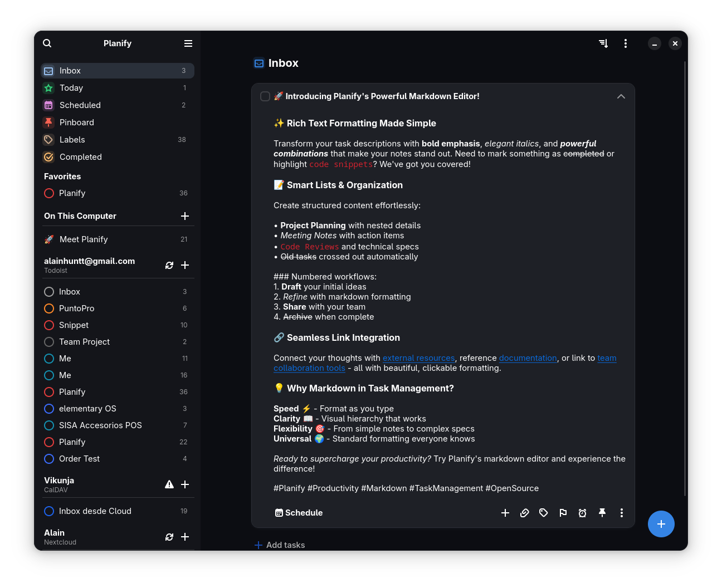
Task: Open the SISA Accesorios POS project
Action: point(118,425)
